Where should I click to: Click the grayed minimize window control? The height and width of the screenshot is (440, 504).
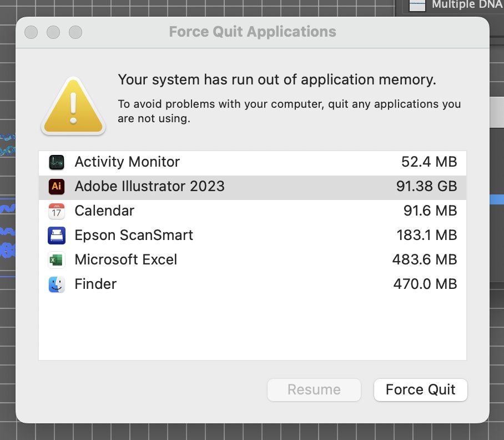(x=53, y=32)
